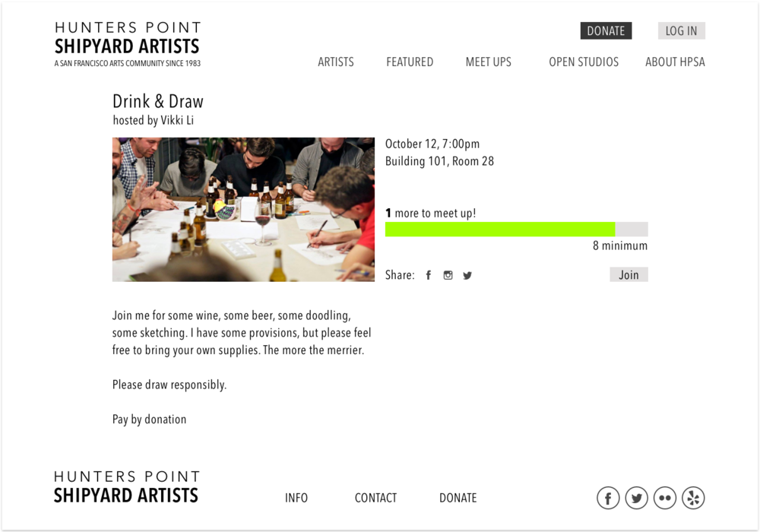Open footer Flickr circle icon
Image resolution: width=760 pixels, height=532 pixels.
pos(664,498)
